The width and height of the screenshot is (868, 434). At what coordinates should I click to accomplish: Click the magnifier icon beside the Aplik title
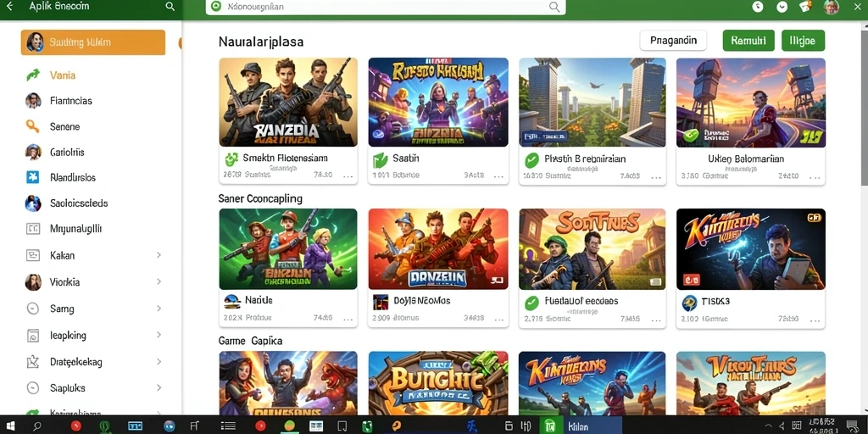(170, 7)
